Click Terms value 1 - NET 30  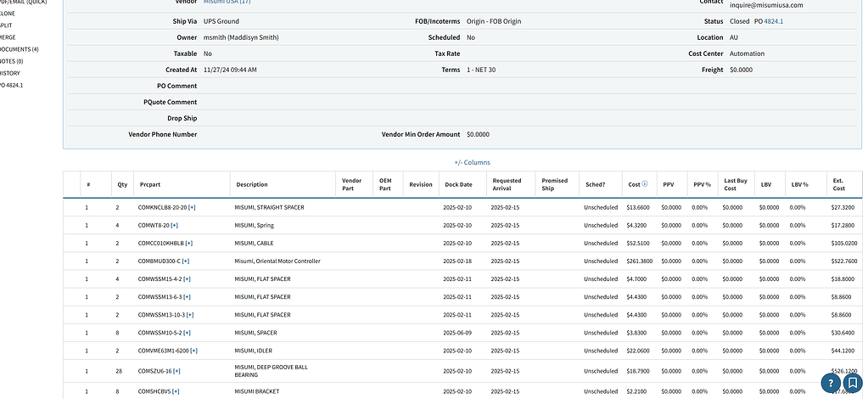[x=482, y=70]
